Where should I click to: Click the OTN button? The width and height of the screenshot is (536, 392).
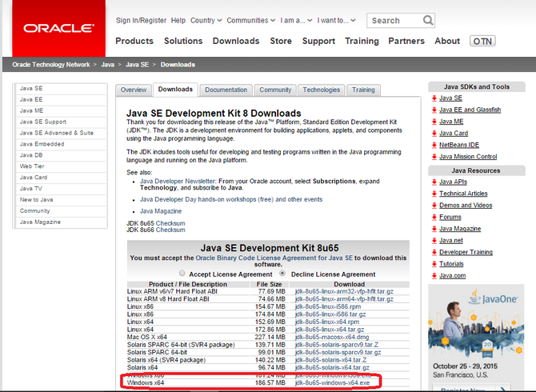(x=482, y=41)
